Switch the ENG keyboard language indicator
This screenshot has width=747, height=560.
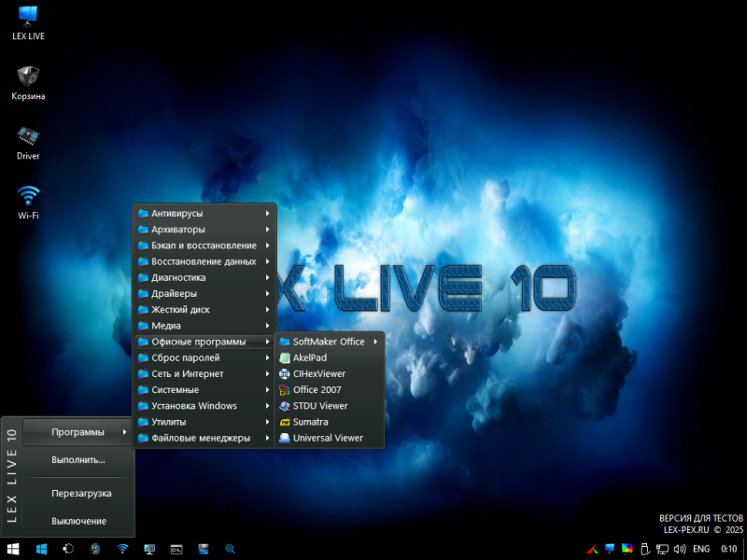tap(701, 549)
